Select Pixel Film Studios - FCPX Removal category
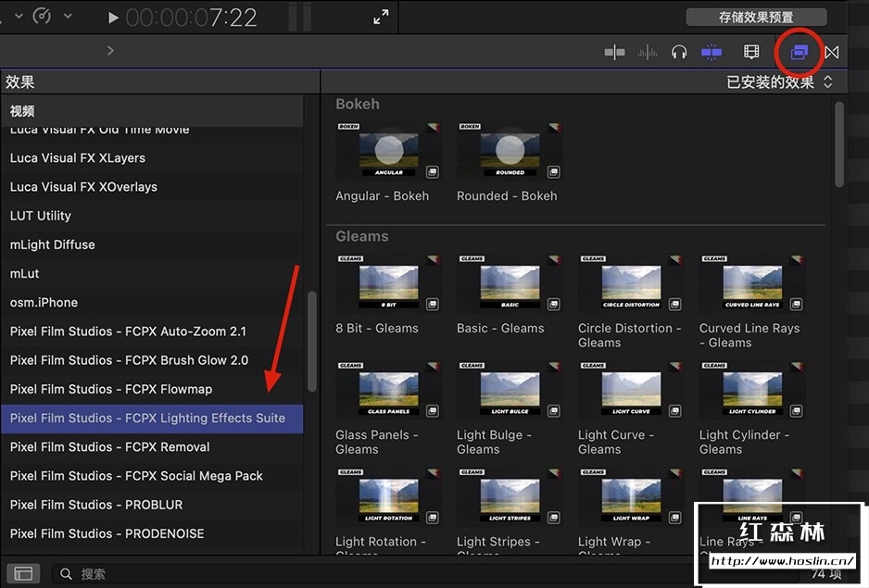This screenshot has width=869, height=588. (109, 447)
